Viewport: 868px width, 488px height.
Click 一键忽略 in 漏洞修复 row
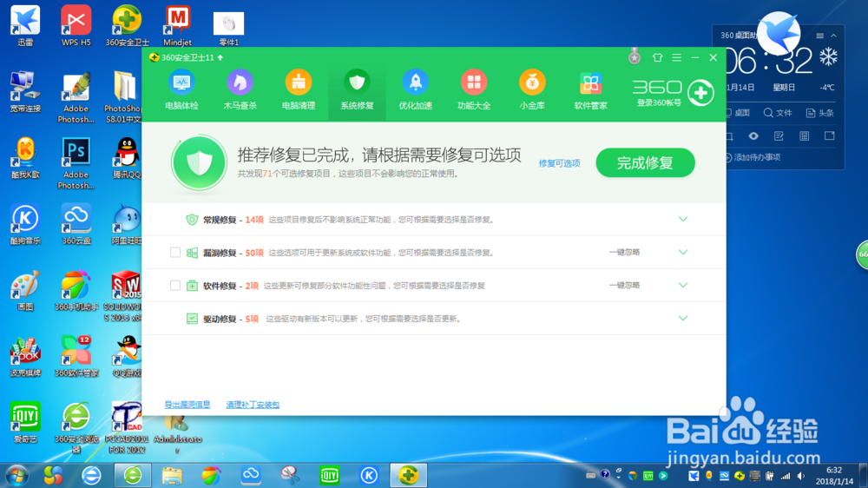[x=624, y=252]
